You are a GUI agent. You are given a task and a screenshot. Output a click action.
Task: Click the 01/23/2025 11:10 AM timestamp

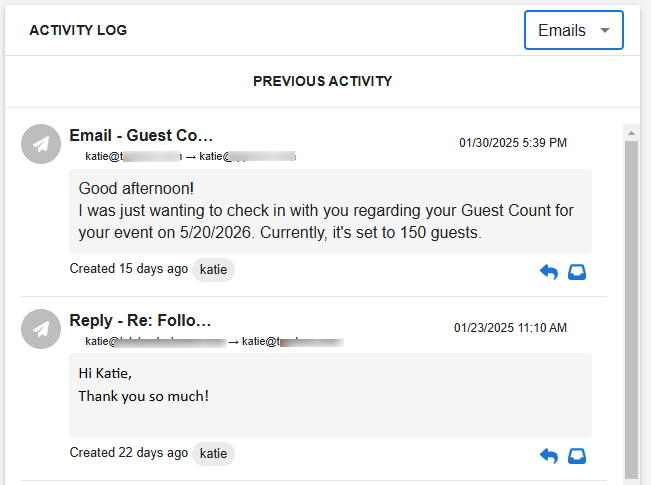tap(510, 328)
